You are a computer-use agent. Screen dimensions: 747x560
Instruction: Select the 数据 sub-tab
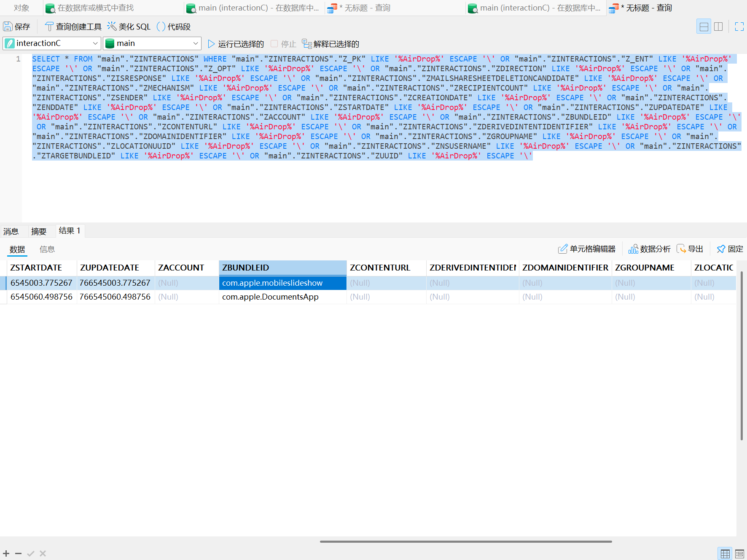[x=17, y=249]
